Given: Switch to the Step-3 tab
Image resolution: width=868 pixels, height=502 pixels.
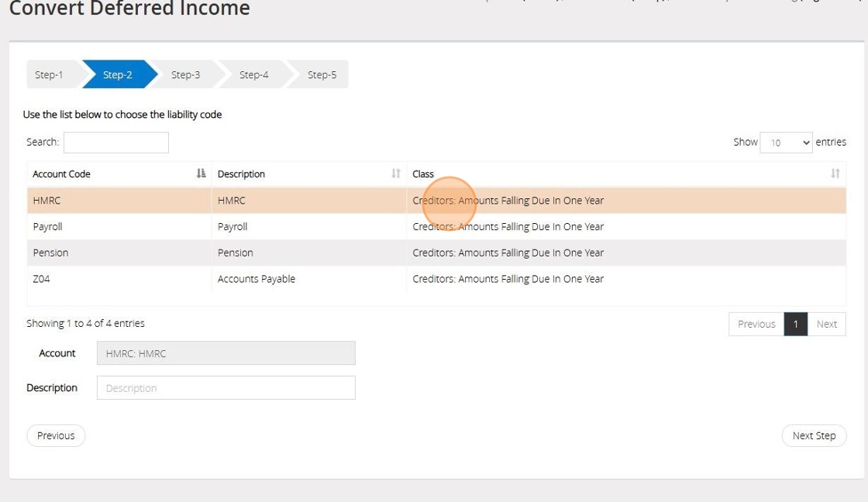Looking at the screenshot, I should click(185, 74).
